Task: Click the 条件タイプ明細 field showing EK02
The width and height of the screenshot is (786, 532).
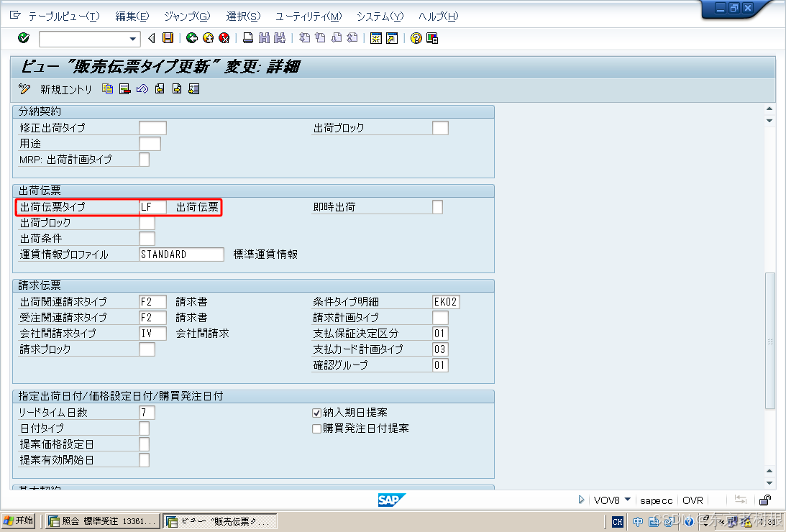Action: pos(446,301)
